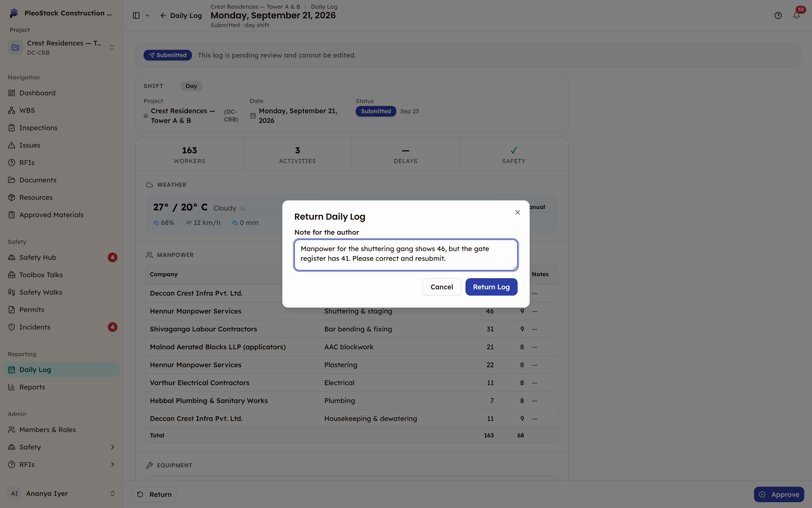This screenshot has width=812, height=508.
Task: Open Dashboard in navigation
Action: pyautogui.click(x=62, y=93)
